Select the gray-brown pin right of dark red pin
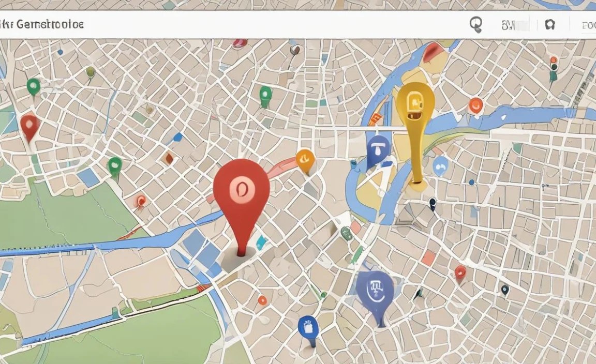The image size is (596, 364). (x=294, y=50)
